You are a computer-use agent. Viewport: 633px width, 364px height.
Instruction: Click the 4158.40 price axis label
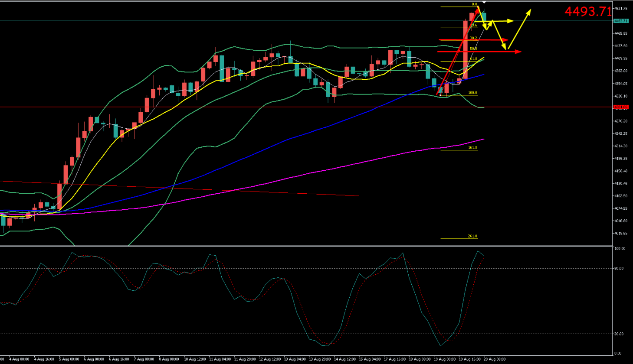[621, 171]
